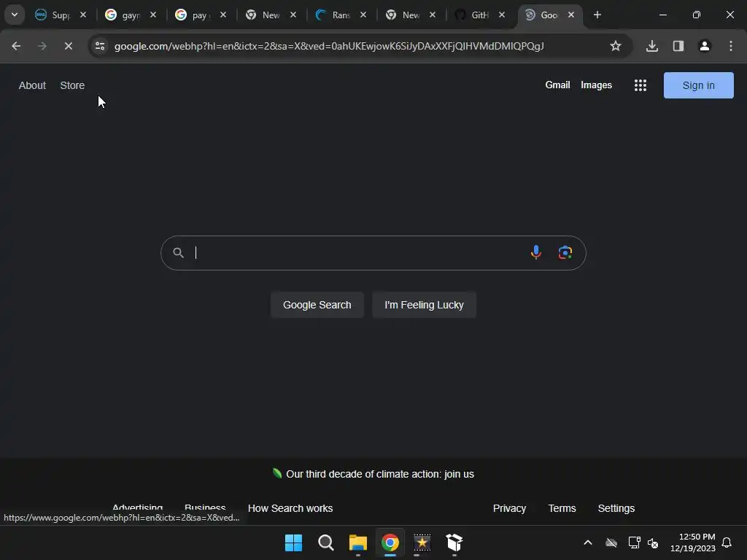
Task: Switch to the Google tab titled 'pay'
Action: [x=193, y=15]
